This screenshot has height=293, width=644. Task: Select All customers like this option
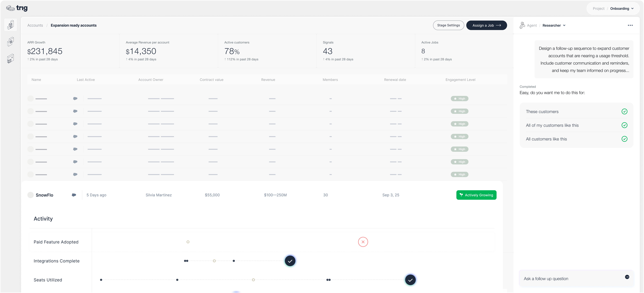[x=576, y=139]
